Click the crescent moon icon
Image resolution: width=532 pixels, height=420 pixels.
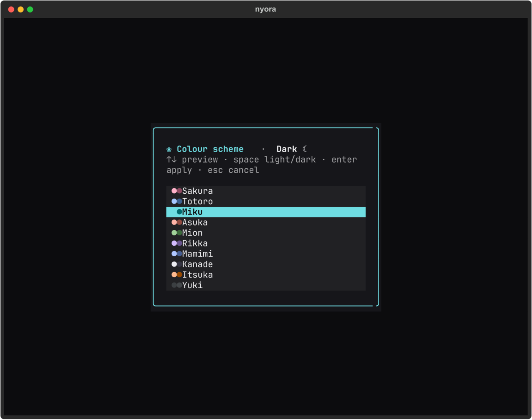[x=305, y=149]
